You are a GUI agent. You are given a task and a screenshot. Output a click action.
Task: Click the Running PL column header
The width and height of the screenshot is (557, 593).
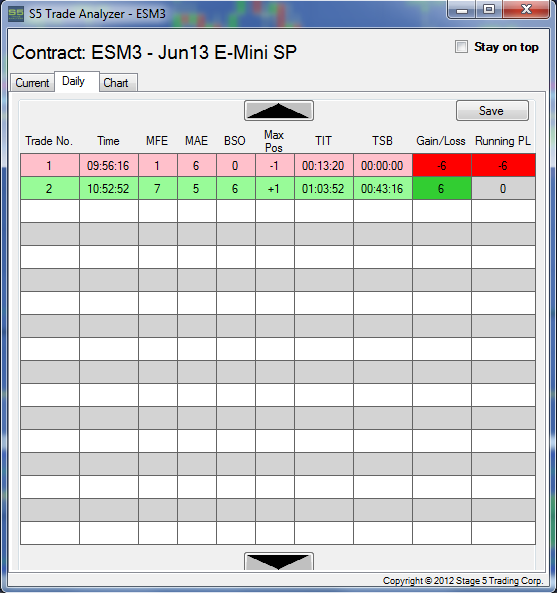tap(503, 141)
